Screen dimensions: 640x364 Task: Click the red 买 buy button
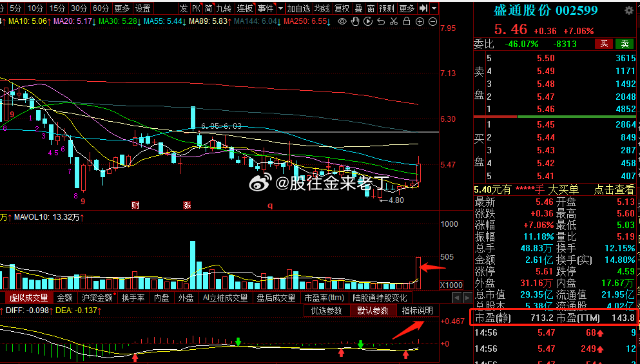click(604, 44)
